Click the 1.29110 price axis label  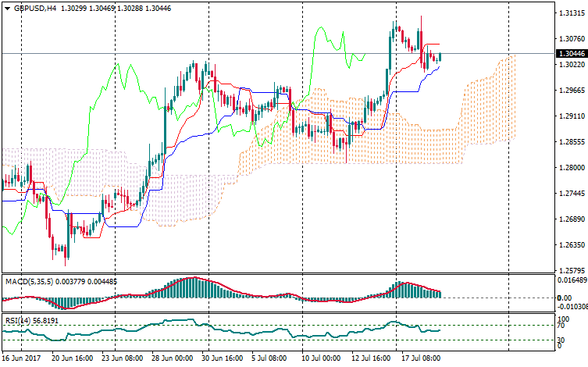tap(571, 116)
